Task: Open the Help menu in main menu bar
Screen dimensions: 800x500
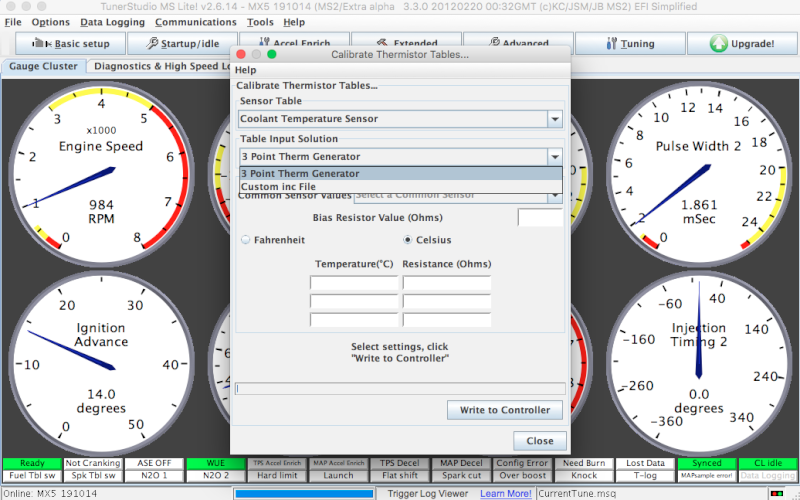Action: coord(294,22)
